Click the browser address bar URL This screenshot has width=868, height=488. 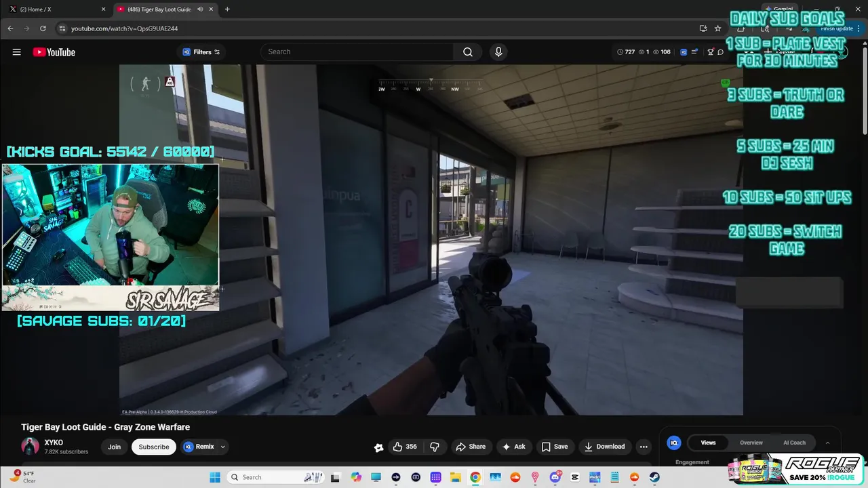click(x=124, y=28)
